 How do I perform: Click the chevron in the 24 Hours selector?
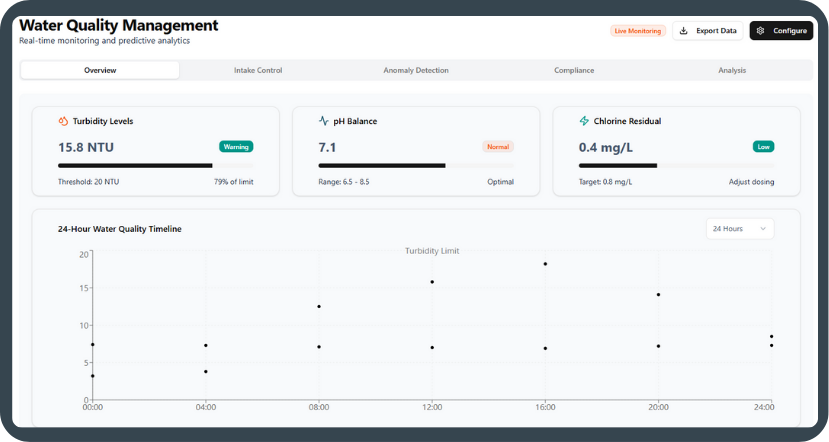point(763,229)
